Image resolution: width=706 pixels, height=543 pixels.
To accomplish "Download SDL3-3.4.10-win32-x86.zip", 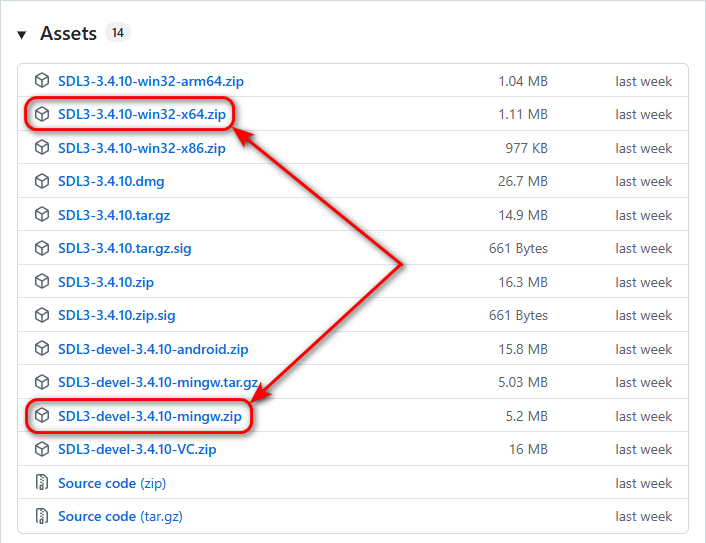I will (142, 148).
